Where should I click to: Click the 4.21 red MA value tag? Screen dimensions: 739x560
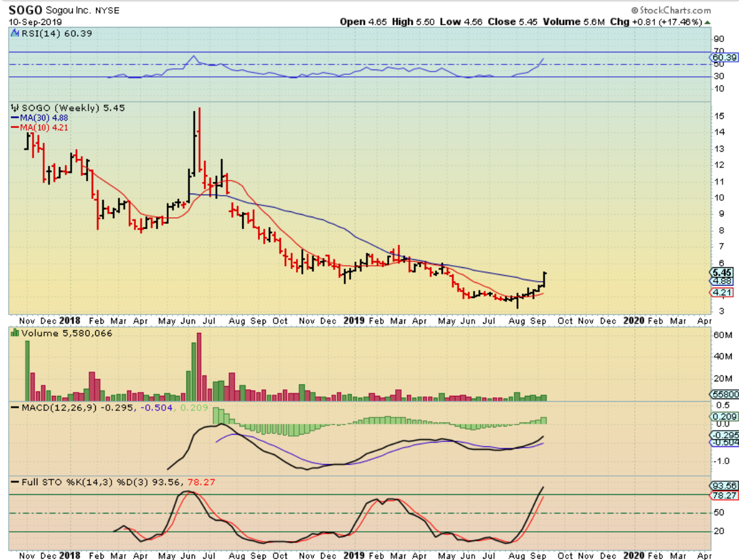click(721, 292)
